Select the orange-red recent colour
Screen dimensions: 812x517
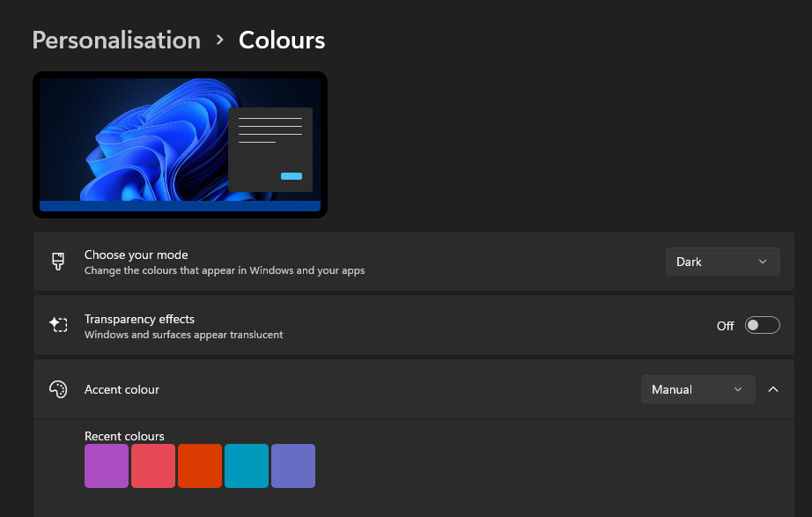coord(200,466)
